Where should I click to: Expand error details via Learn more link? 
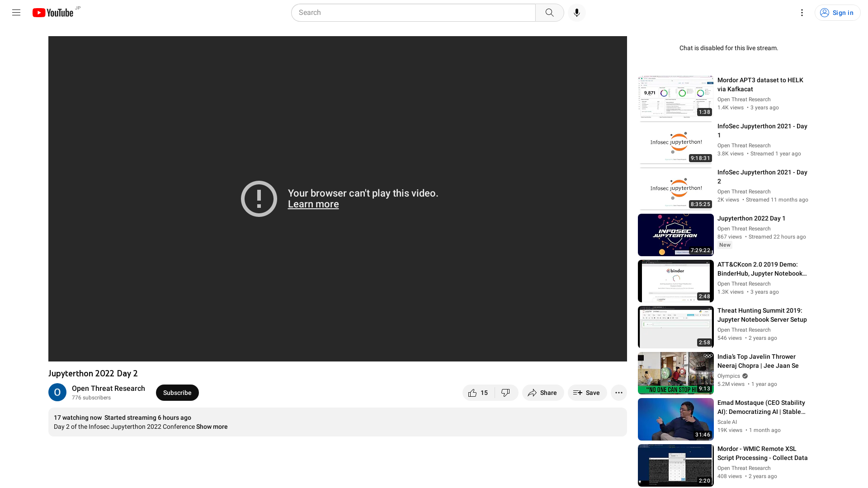coord(313,204)
